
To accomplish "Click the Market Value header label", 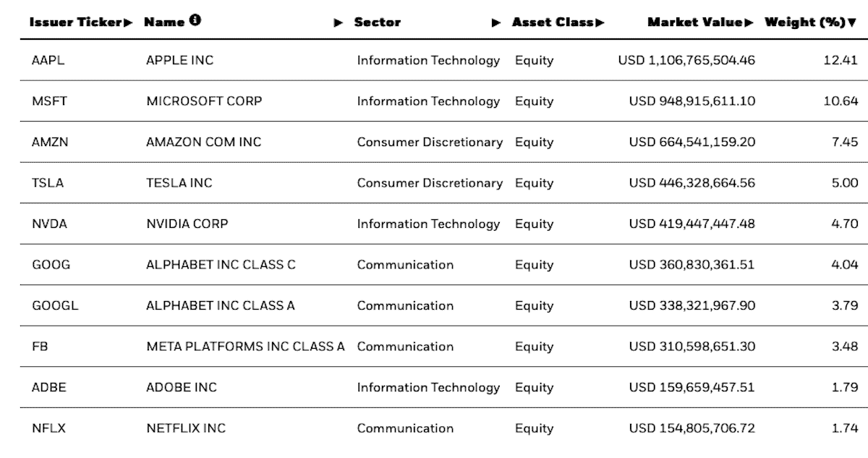I will 695,22.
